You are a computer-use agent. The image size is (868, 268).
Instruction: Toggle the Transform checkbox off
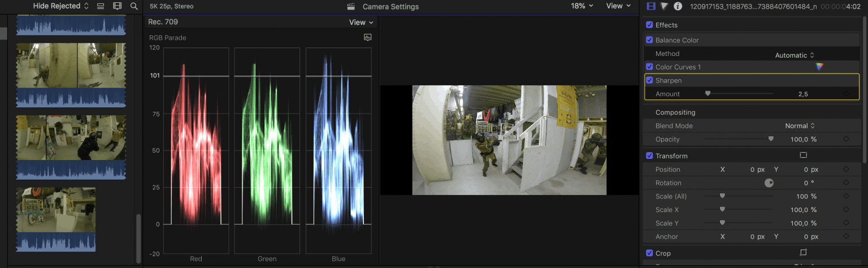pos(649,155)
